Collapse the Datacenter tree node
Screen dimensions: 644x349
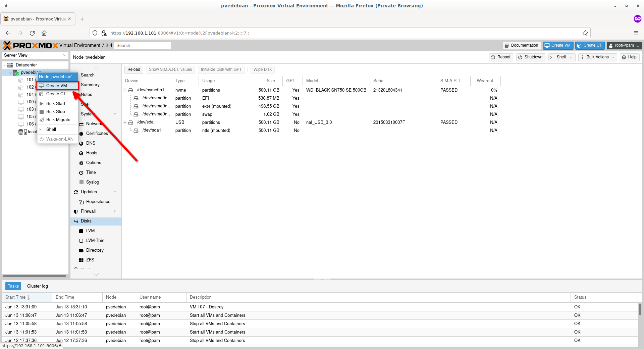5,65
